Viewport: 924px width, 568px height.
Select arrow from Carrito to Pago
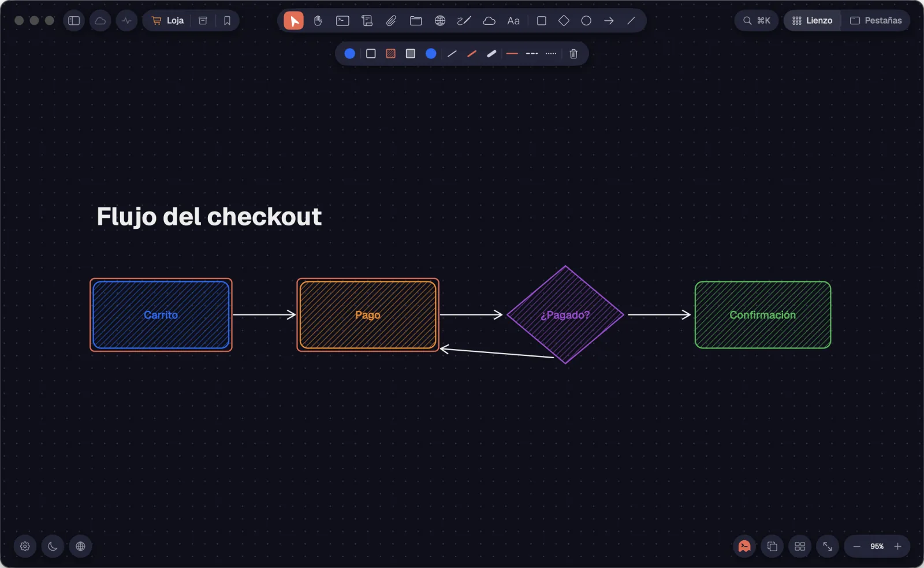[x=264, y=315]
